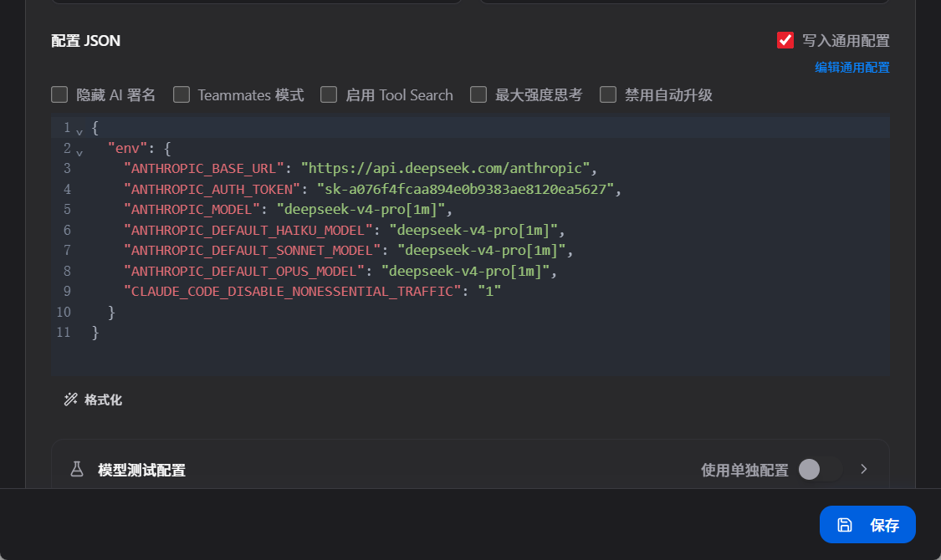Click the CLAUDE_CODE_DISABLE_NONESSENTIAL_TRAFFIC key

point(292,292)
